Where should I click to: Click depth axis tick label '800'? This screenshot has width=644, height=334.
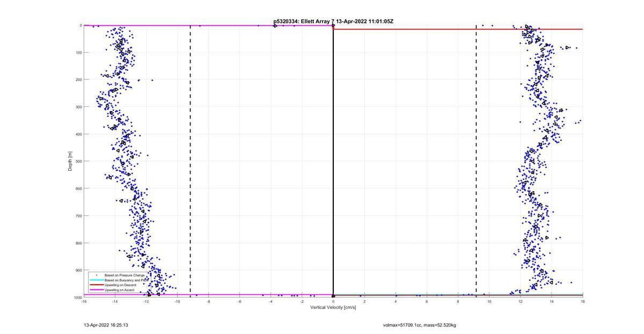[x=78, y=243]
